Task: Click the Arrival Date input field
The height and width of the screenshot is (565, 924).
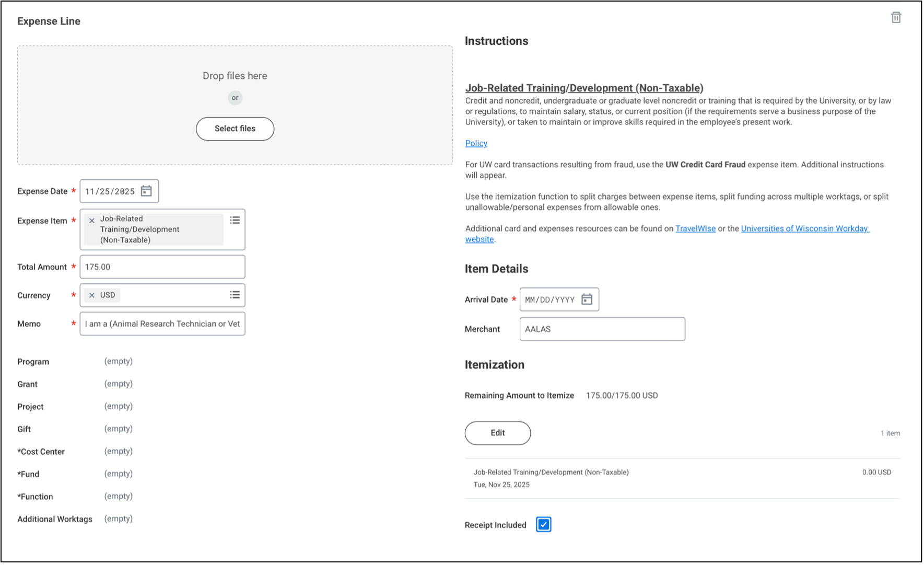Action: (549, 299)
